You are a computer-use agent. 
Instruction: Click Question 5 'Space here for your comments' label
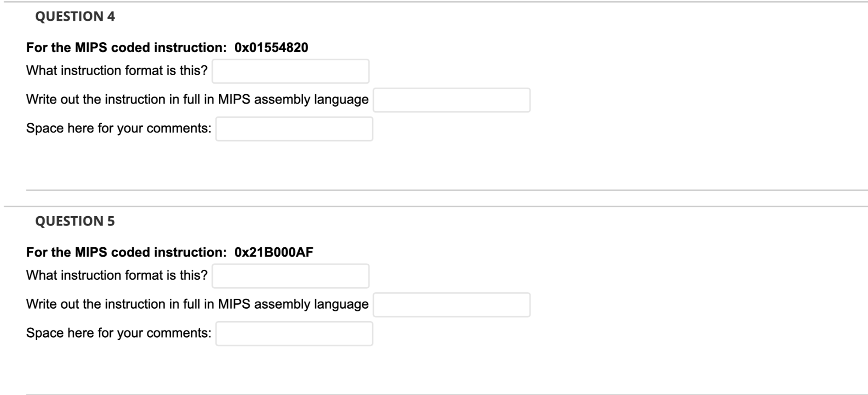119,333
